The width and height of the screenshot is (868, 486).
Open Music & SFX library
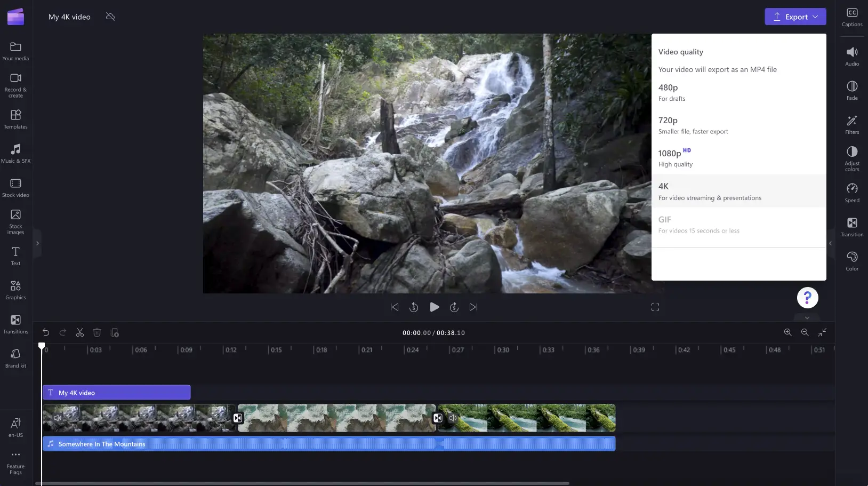click(16, 153)
